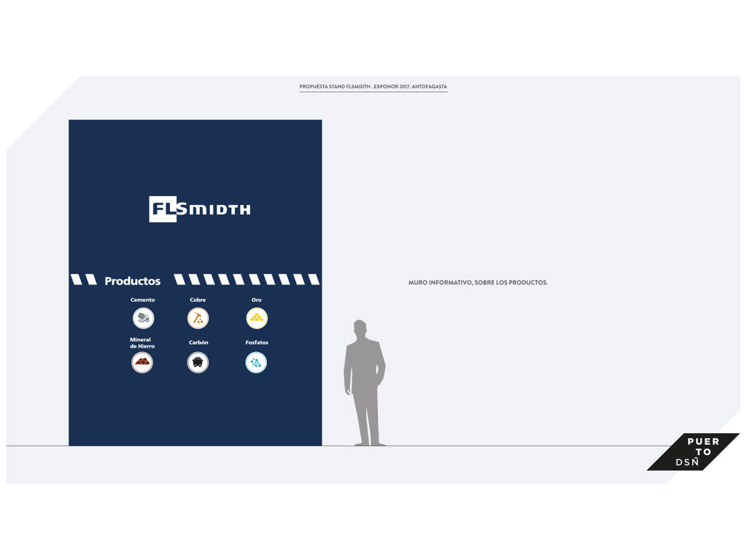The height and width of the screenshot is (560, 747).
Task: Click the Cobre label
Action: (x=198, y=300)
